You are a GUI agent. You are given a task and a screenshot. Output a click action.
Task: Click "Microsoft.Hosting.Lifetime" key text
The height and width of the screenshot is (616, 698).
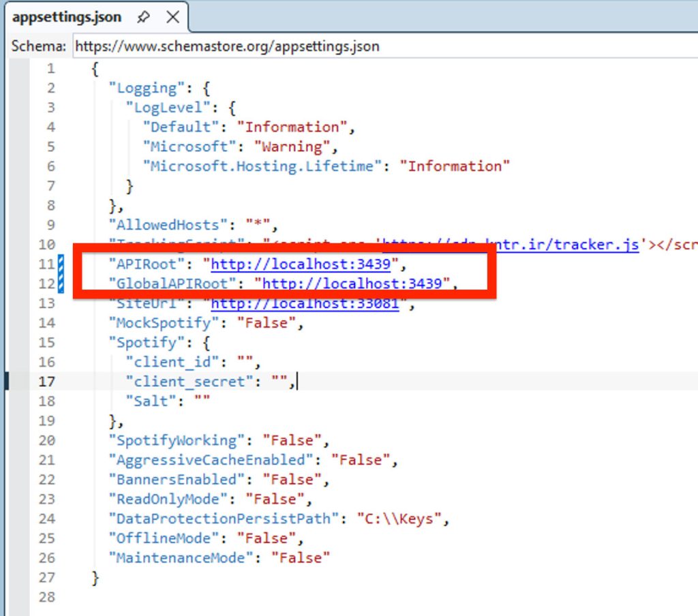pyautogui.click(x=262, y=166)
